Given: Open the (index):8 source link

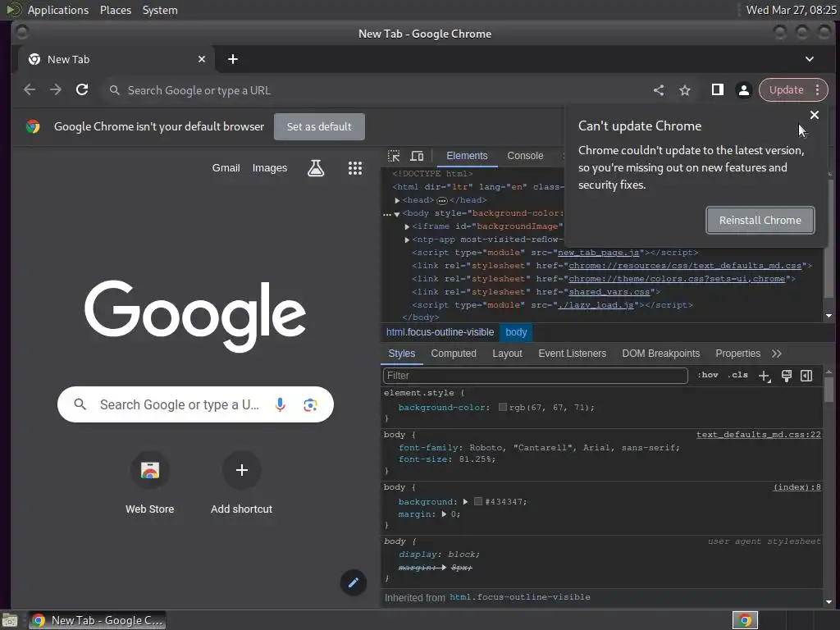Looking at the screenshot, I should tap(797, 487).
